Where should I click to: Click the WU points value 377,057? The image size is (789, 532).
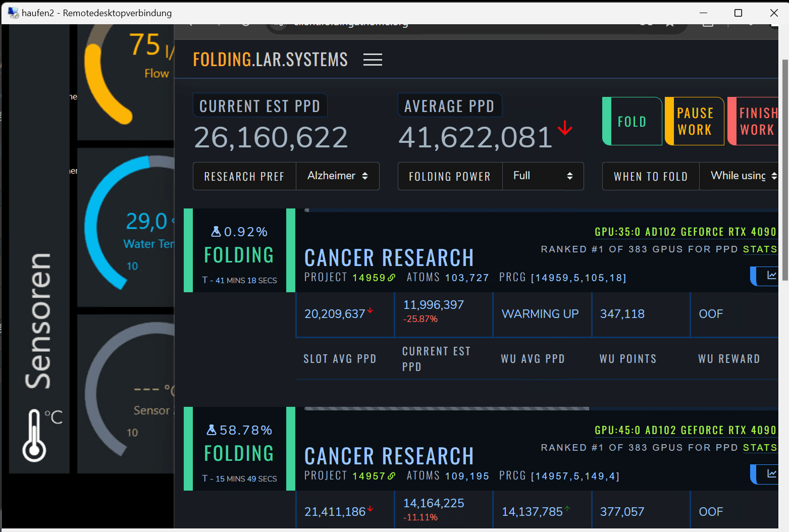point(622,512)
